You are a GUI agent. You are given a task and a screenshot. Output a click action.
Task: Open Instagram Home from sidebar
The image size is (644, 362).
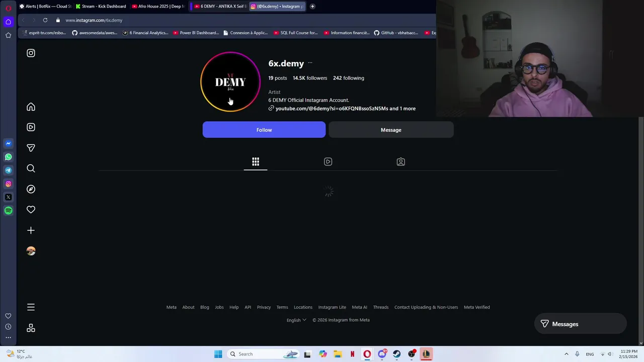(31, 107)
